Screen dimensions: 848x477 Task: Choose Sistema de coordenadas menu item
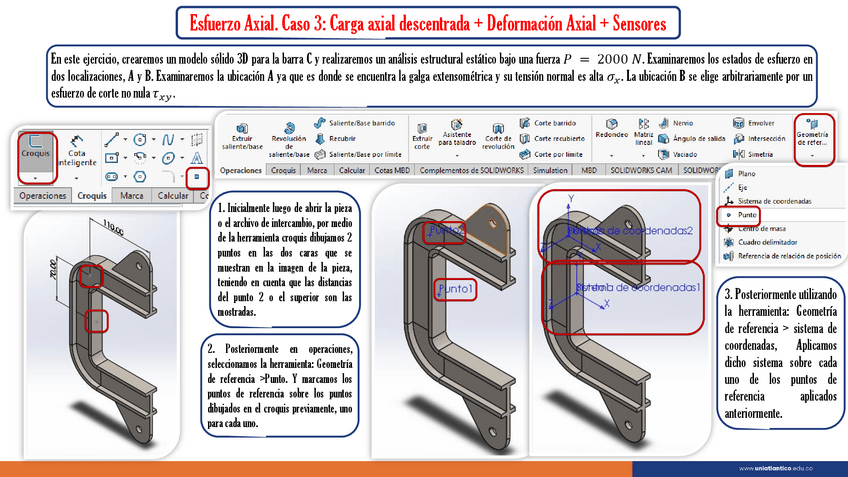(x=768, y=201)
